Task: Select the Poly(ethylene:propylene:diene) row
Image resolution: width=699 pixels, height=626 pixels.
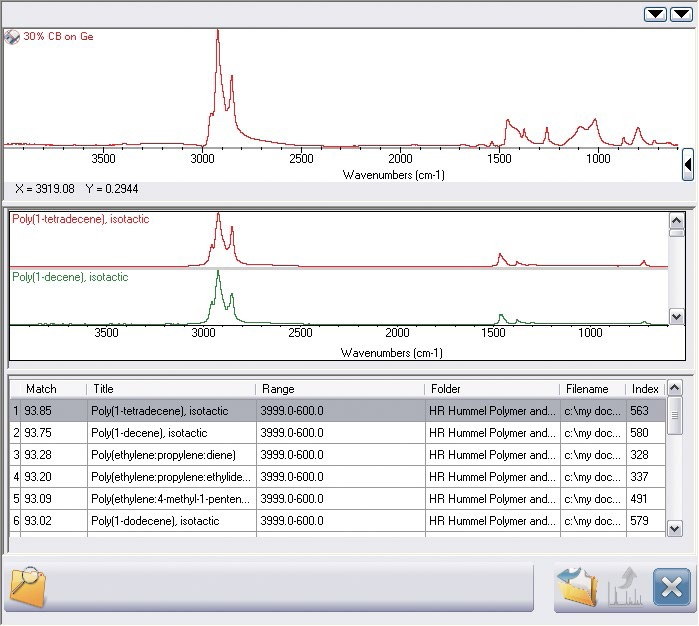Action: click(337, 454)
